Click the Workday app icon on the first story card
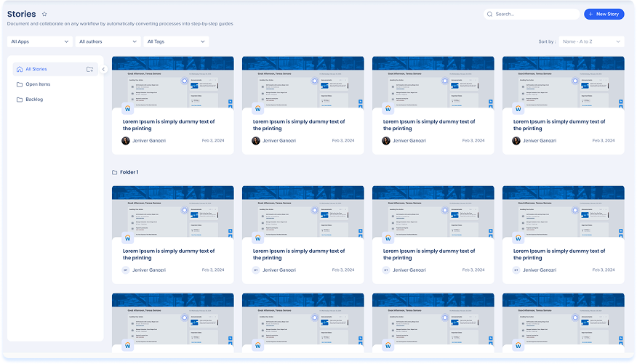The width and height of the screenshot is (637, 364). pyautogui.click(x=127, y=108)
